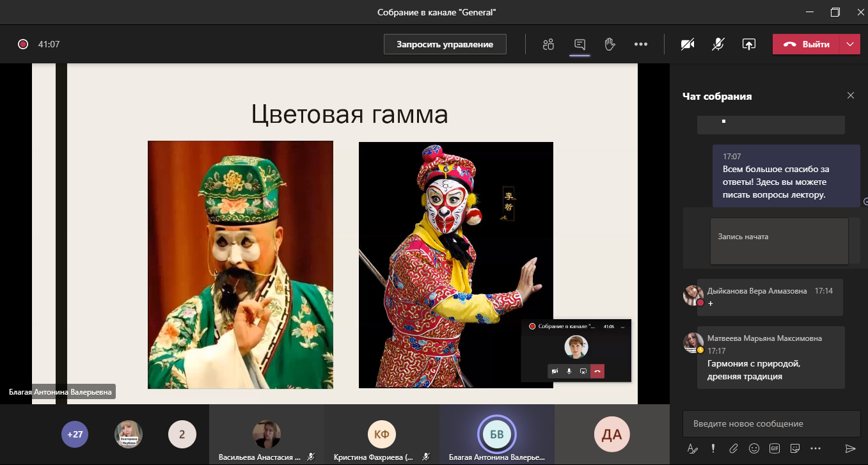Click the Введите новое сообщение message field
The image size is (868, 465).
771,423
